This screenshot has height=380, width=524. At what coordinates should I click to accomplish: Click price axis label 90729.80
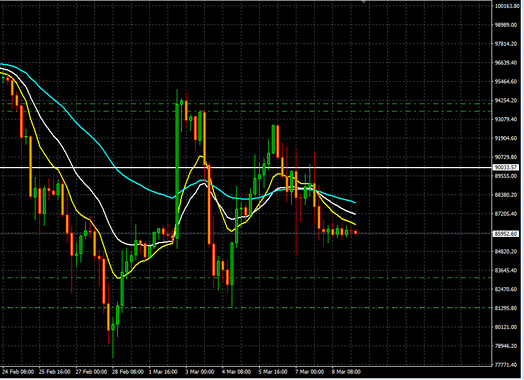point(506,157)
